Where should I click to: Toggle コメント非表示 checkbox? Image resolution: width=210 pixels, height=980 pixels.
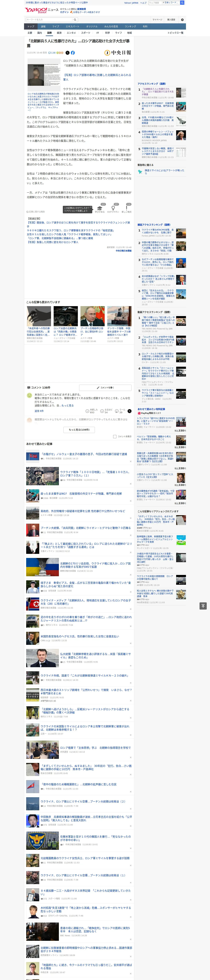(x=115, y=436)
